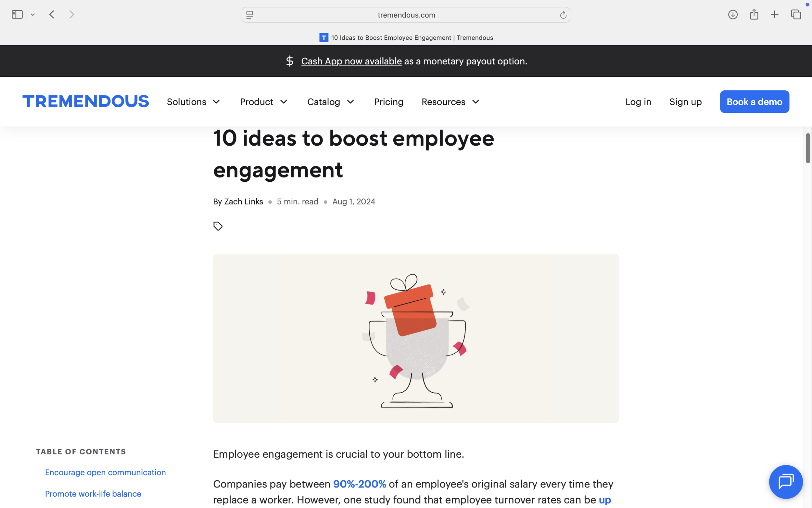Click the author name Zach Links
Image resolution: width=812 pixels, height=508 pixels.
pos(243,202)
